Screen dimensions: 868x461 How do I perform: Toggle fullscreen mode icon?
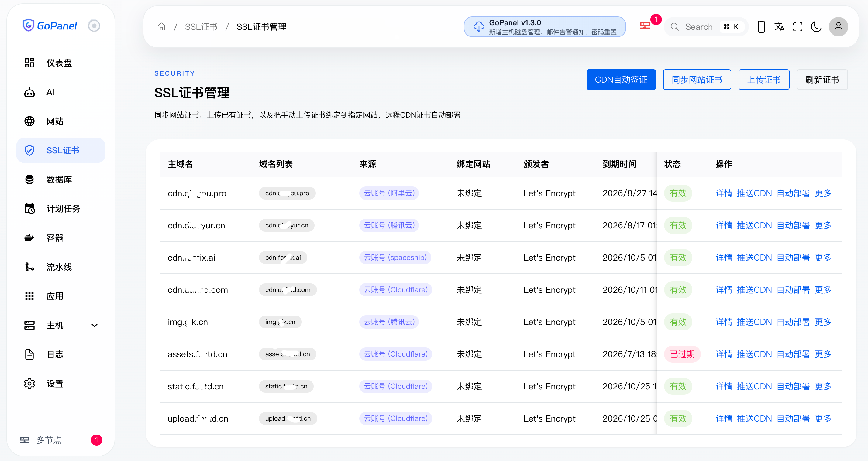[x=797, y=27]
